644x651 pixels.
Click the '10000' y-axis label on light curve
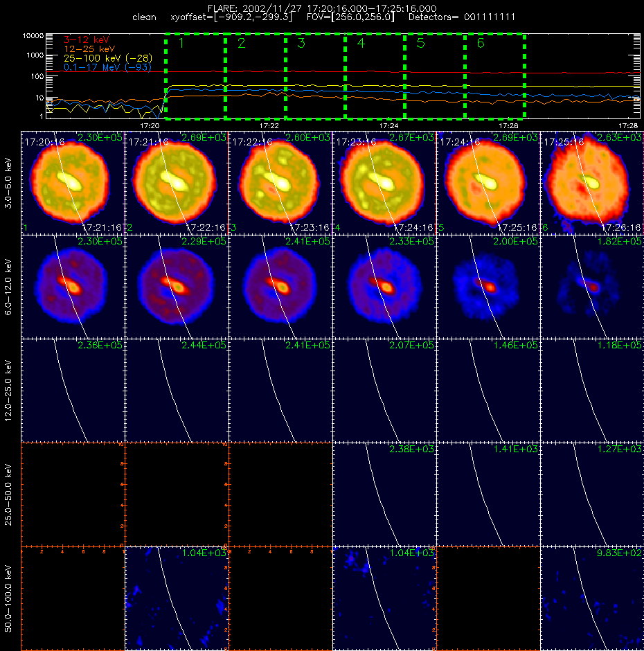pos(33,36)
